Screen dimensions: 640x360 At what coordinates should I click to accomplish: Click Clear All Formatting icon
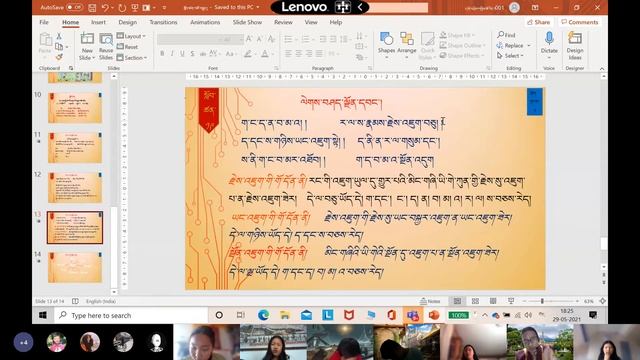tap(271, 39)
